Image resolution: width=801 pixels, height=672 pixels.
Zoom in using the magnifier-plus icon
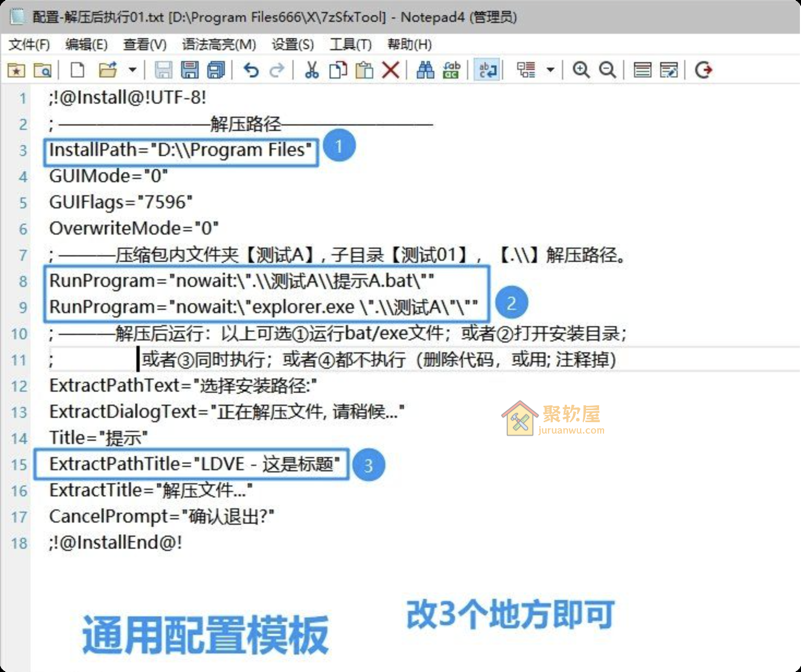point(581,70)
